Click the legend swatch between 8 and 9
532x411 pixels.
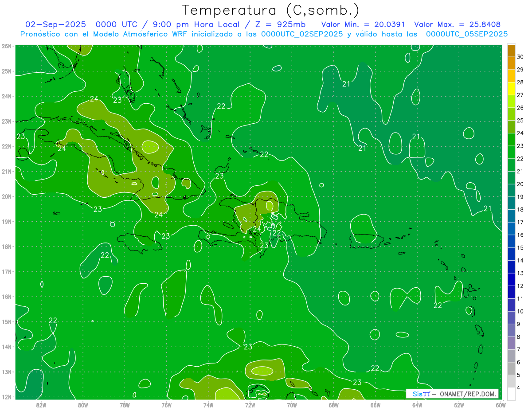coord(511,330)
